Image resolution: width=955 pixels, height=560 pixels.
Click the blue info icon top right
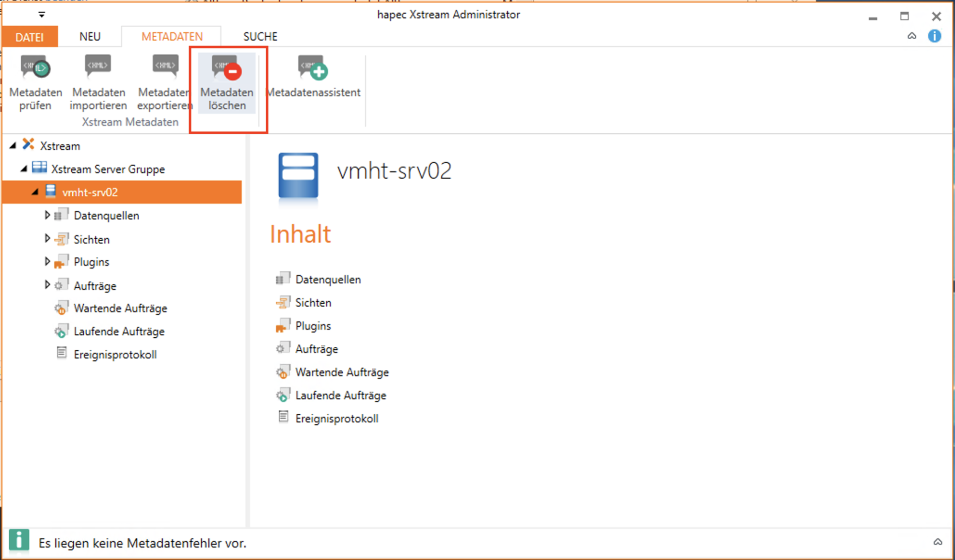point(934,36)
